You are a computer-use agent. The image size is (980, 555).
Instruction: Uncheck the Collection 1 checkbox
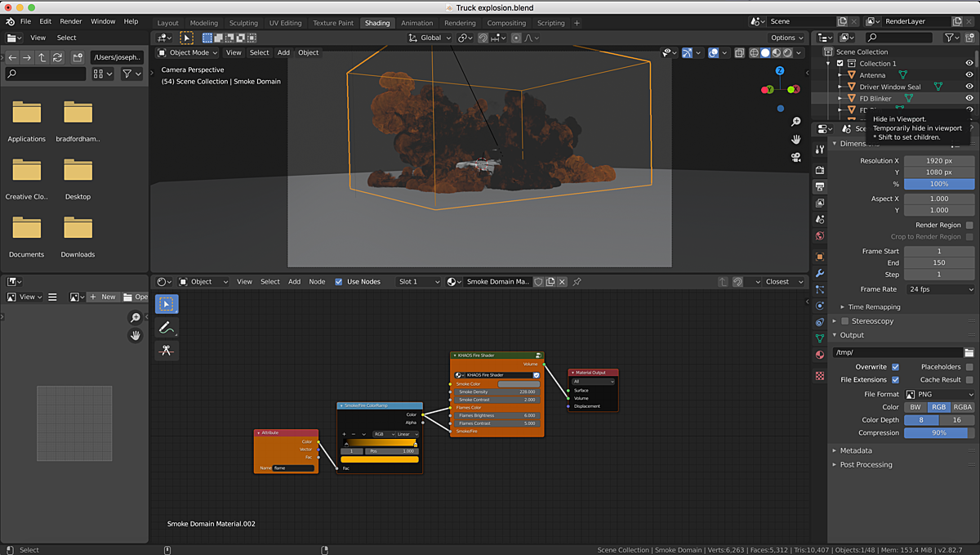(842, 64)
